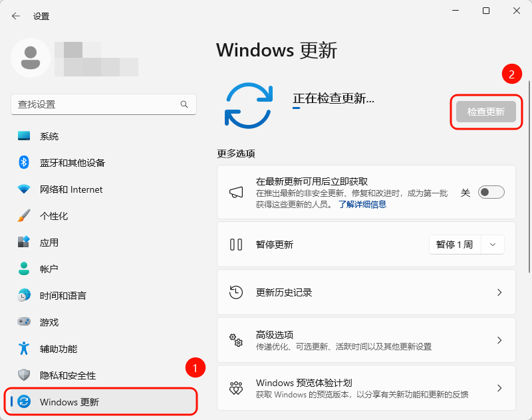Select the 个性化 paintbrush icon
The height and width of the screenshot is (420, 532).
point(24,215)
